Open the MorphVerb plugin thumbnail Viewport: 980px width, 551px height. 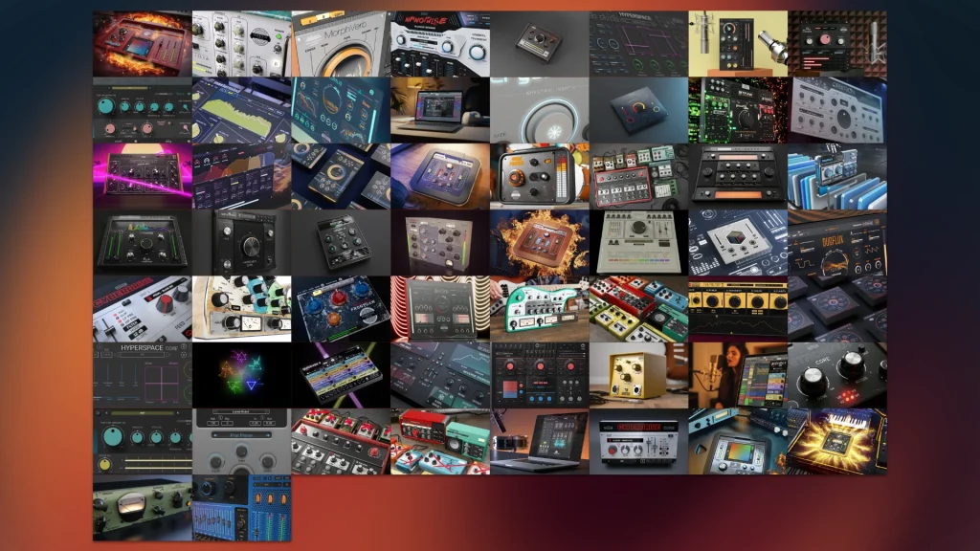[x=341, y=44]
